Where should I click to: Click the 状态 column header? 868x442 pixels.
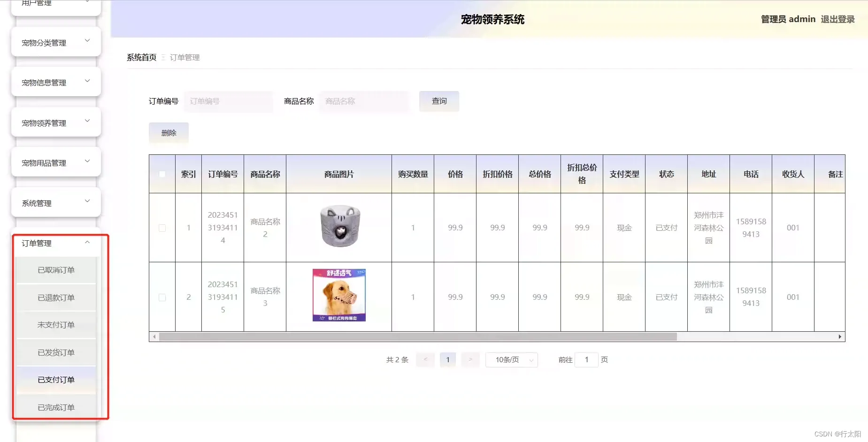coord(667,174)
